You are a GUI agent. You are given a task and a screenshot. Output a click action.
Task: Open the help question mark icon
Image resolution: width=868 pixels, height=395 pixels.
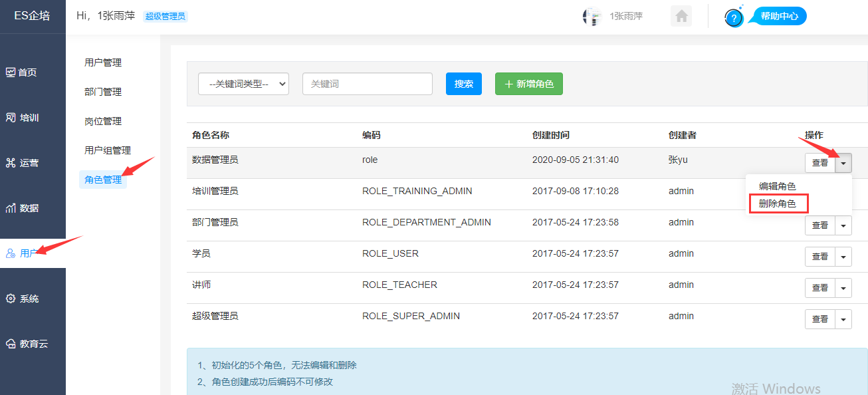(x=734, y=18)
